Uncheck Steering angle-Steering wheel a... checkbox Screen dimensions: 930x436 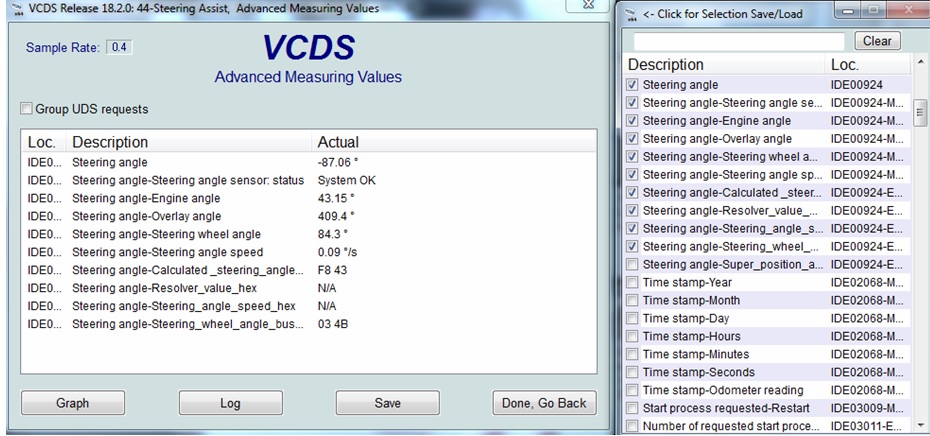632,157
